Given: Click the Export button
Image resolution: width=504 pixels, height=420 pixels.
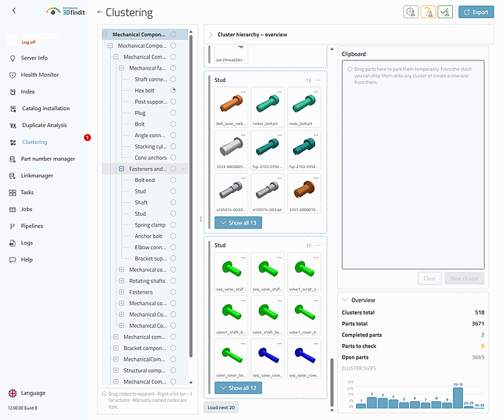Looking at the screenshot, I should pos(476,12).
